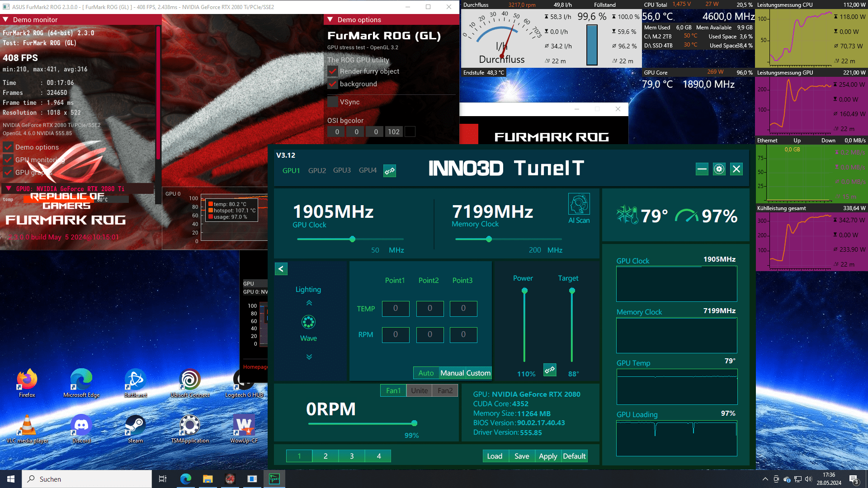Screen dimensions: 868x488
Task: Click Windows Start button
Action: tap(11, 479)
